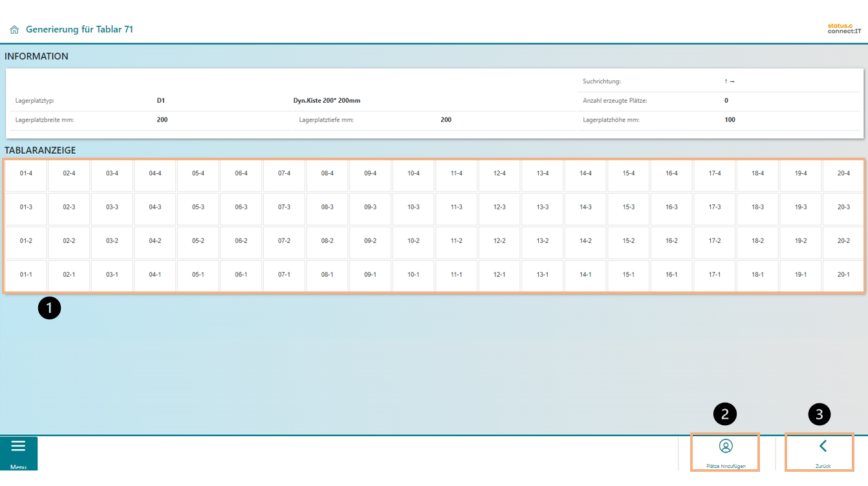Screen dimensions: 868x486
Task: Click tray cell 05-2
Action: coord(198,241)
